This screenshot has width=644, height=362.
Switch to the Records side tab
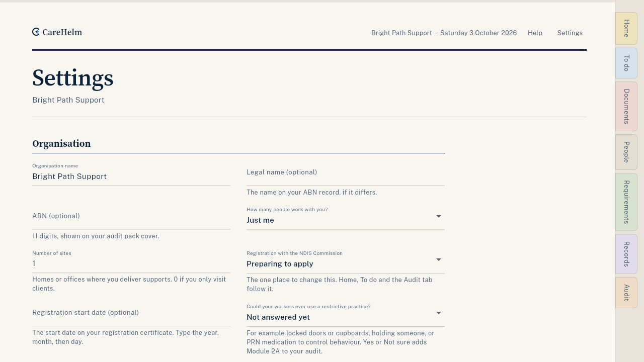click(x=626, y=254)
